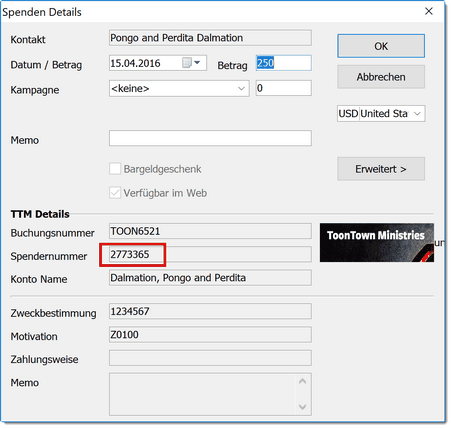
Task: Open the calendar icon in date field
Action: (x=186, y=63)
